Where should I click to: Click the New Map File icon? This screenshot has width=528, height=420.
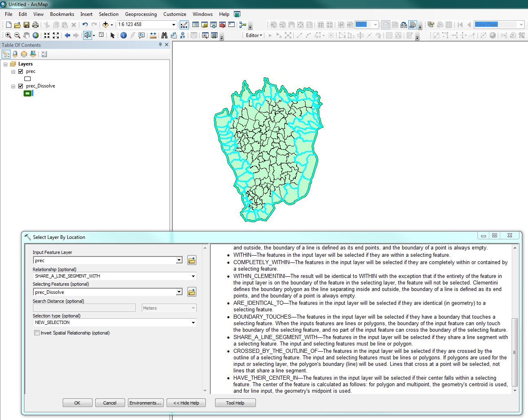click(x=9, y=25)
